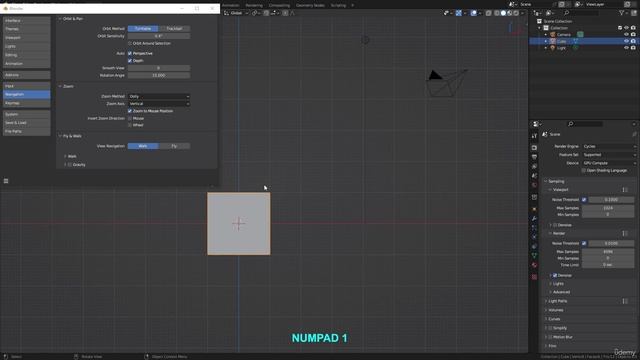Open Themes preferences tab
Image resolution: width=640 pixels, height=360 pixels.
point(27,29)
